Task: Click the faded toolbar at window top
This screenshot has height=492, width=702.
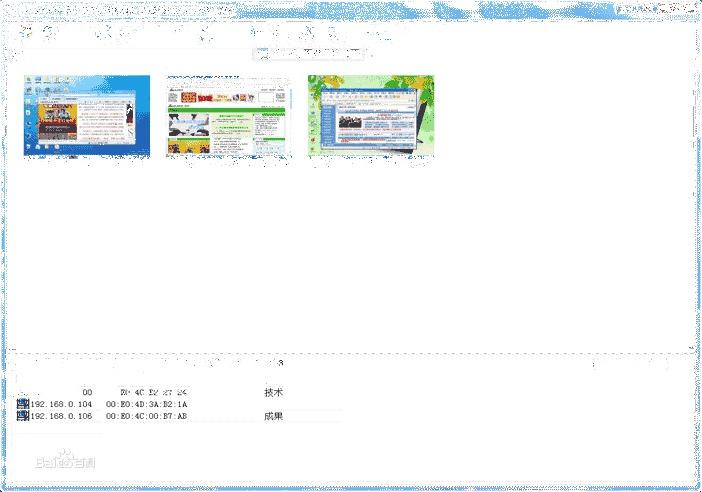Action: pyautogui.click(x=200, y=34)
